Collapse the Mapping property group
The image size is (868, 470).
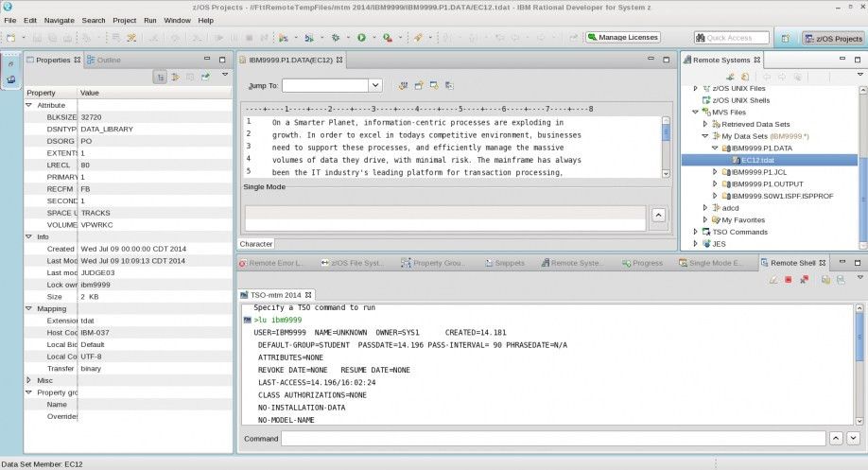click(28, 308)
